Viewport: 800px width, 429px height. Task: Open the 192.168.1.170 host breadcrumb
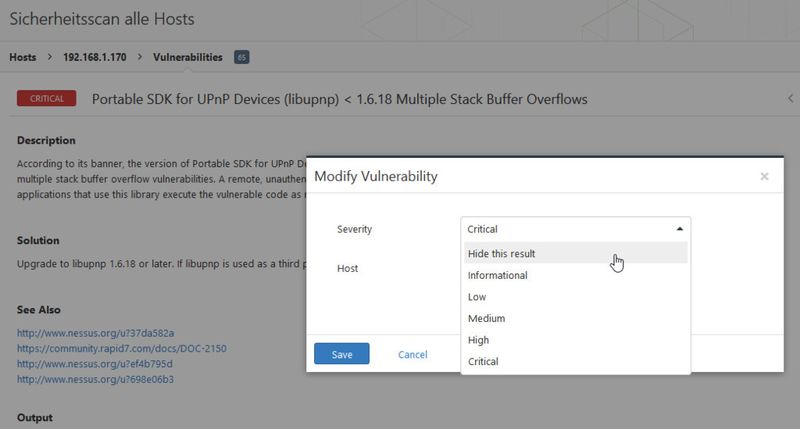(x=94, y=57)
